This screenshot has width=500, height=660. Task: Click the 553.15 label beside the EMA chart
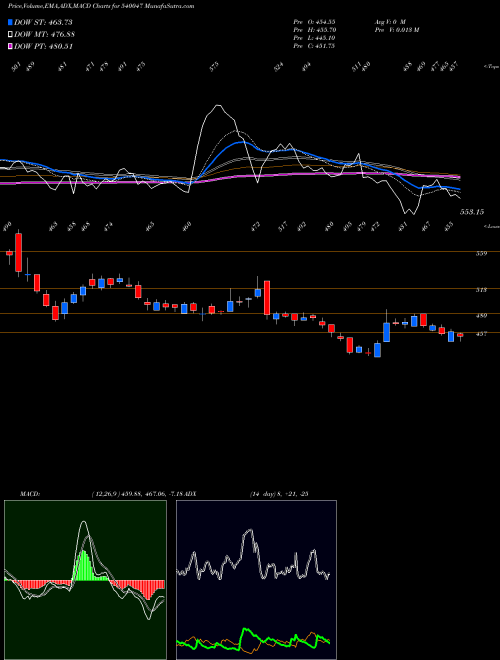pyautogui.click(x=472, y=212)
